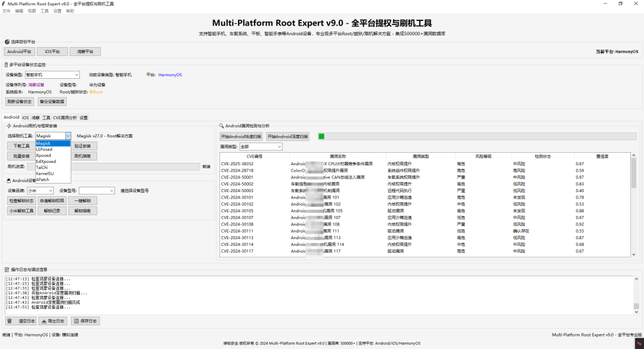Open the 编辑 menu
The width and height of the screenshot is (644, 349).
[x=19, y=11]
